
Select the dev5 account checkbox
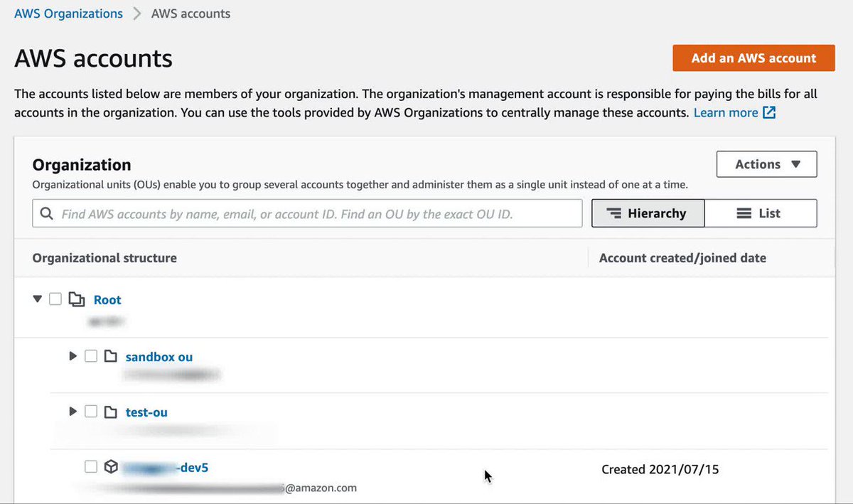pos(90,467)
